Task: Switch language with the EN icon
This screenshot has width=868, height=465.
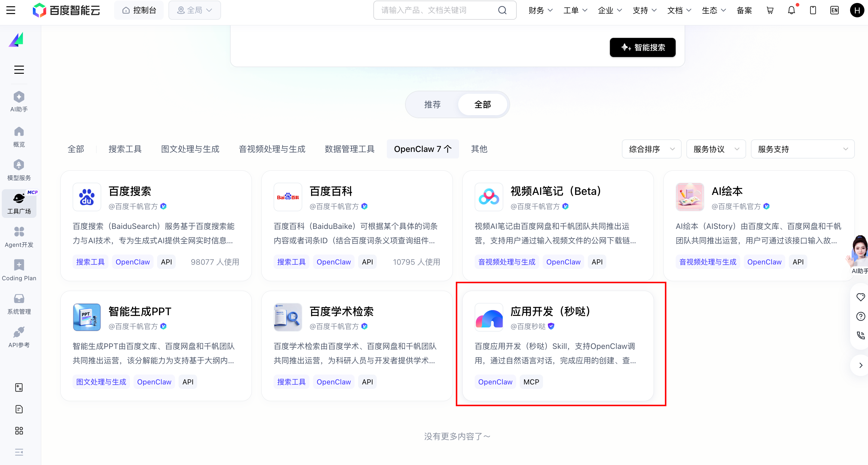Action: click(834, 10)
